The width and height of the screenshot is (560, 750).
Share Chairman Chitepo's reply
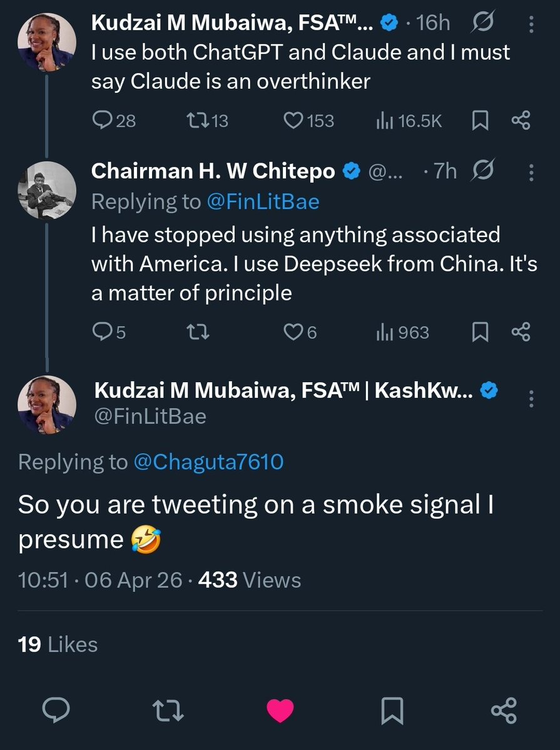pyautogui.click(x=521, y=332)
